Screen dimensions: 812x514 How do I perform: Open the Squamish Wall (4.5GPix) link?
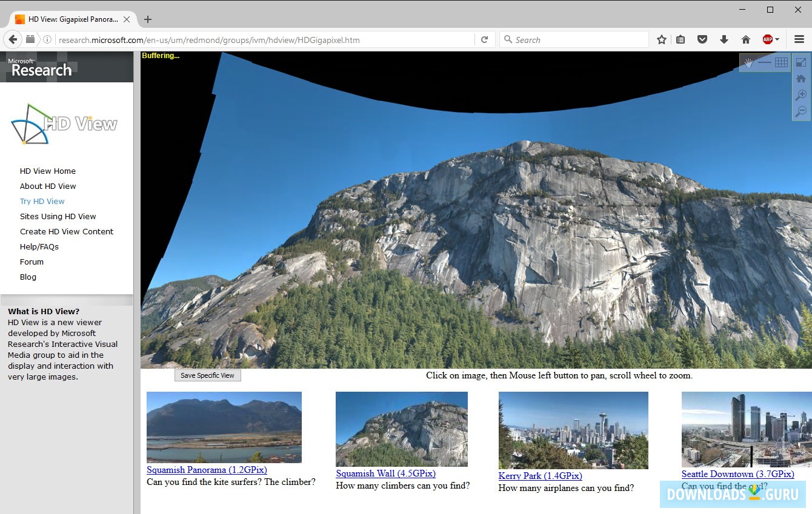tap(386, 473)
